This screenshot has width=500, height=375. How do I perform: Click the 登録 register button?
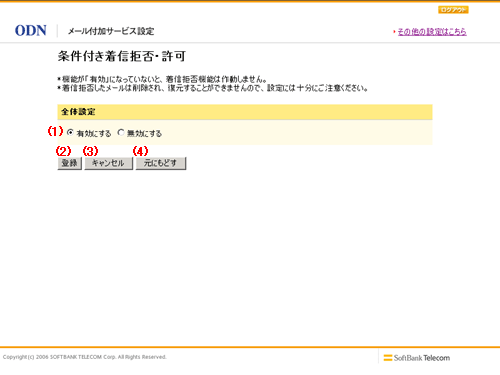click(70, 163)
